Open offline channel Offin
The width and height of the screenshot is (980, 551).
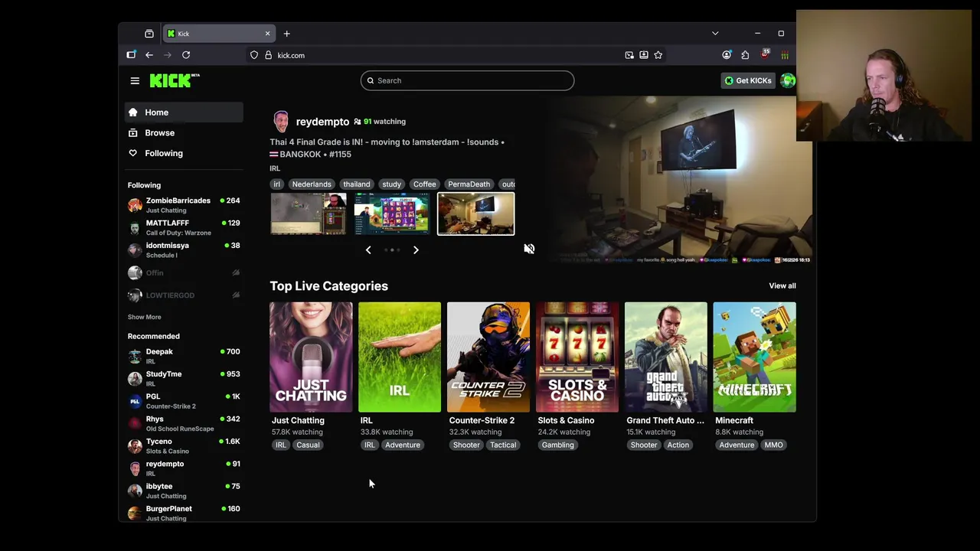click(184, 272)
